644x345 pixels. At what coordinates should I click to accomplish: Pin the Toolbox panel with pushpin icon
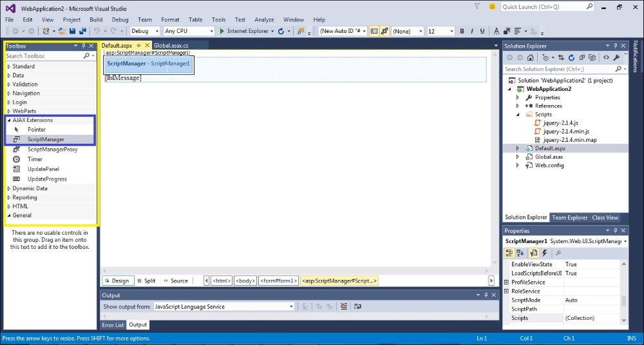83,46
